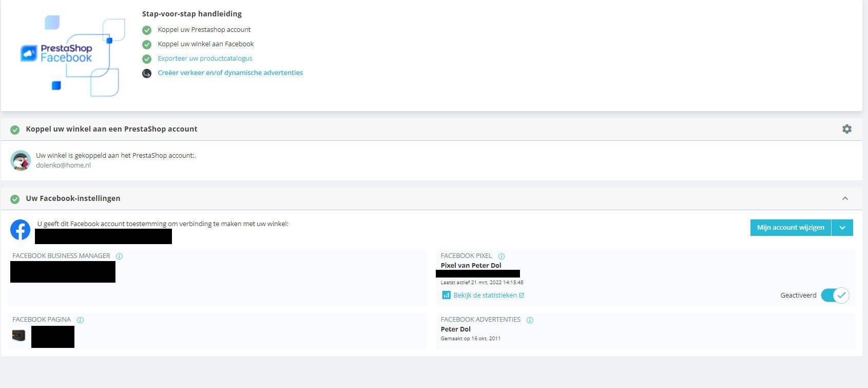
Task: Click green check beside 'Koppel uw Prestashop account'
Action: point(147,30)
